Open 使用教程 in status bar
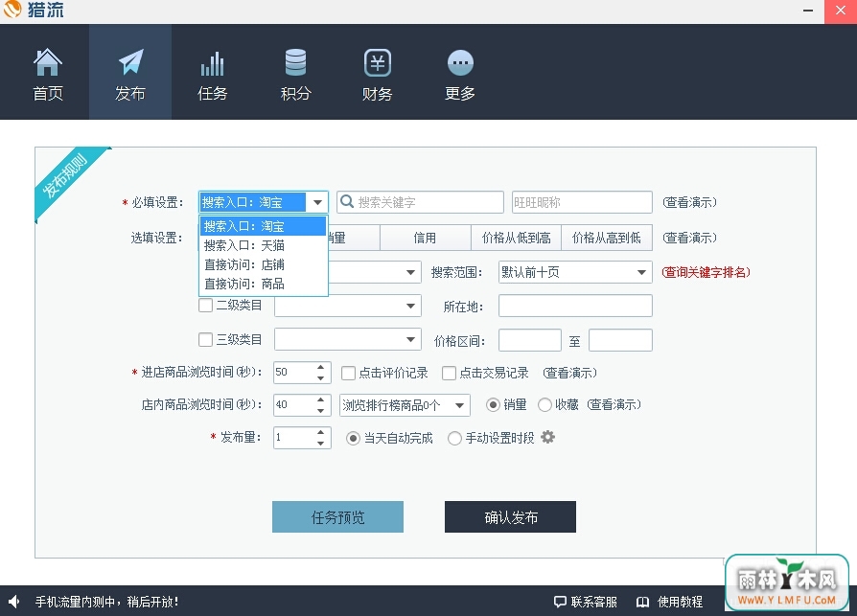This screenshot has width=857, height=616. pos(669,602)
